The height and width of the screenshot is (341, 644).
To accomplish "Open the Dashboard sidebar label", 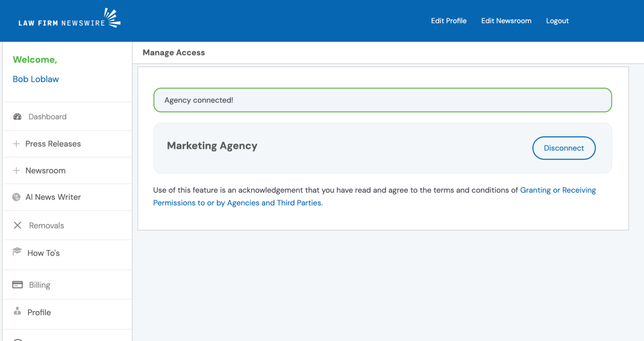I will tap(47, 117).
